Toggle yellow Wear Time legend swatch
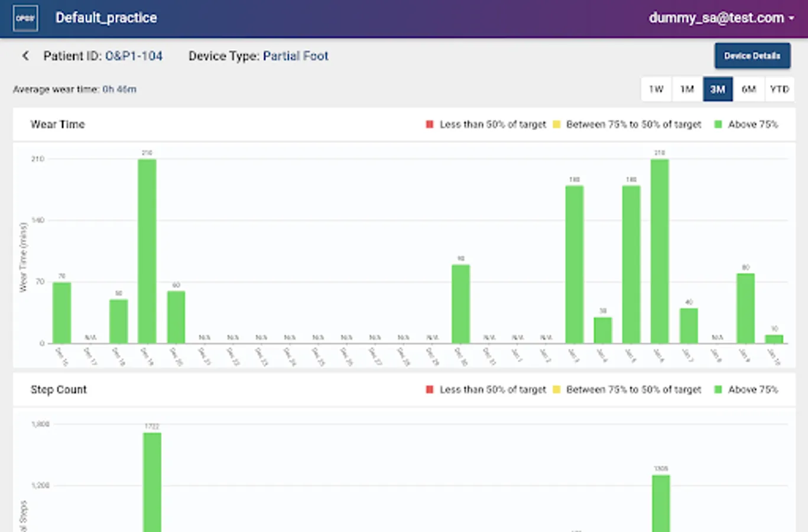 [x=556, y=124]
